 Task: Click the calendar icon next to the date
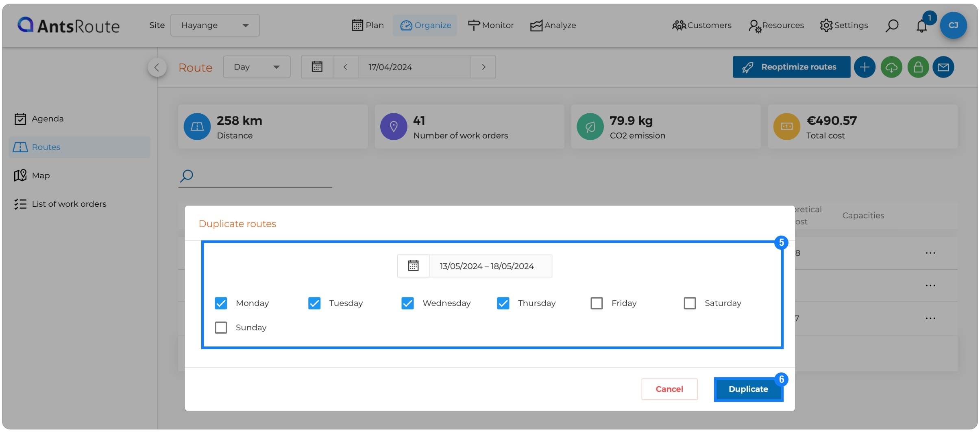coord(317,67)
